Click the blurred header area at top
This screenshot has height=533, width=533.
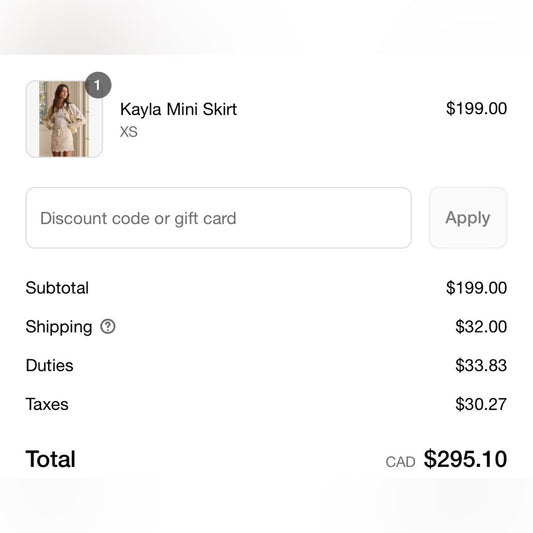point(266,27)
